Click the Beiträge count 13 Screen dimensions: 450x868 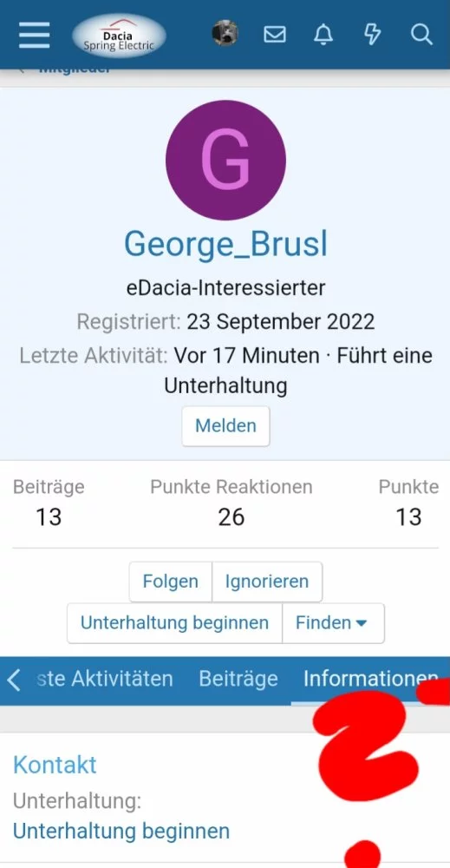click(x=49, y=517)
